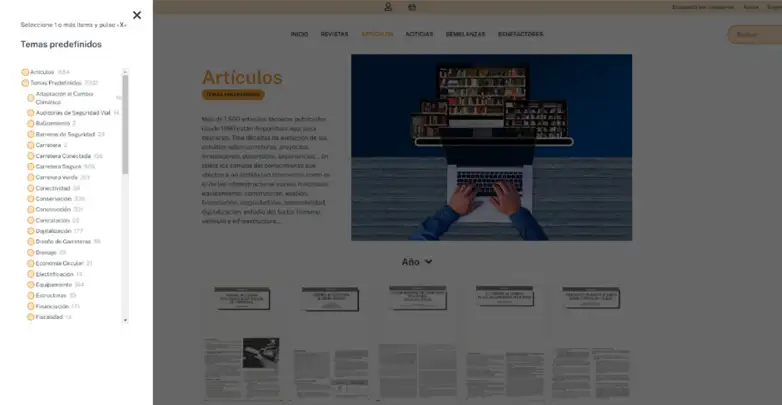Expand the Año dropdown

click(x=417, y=262)
